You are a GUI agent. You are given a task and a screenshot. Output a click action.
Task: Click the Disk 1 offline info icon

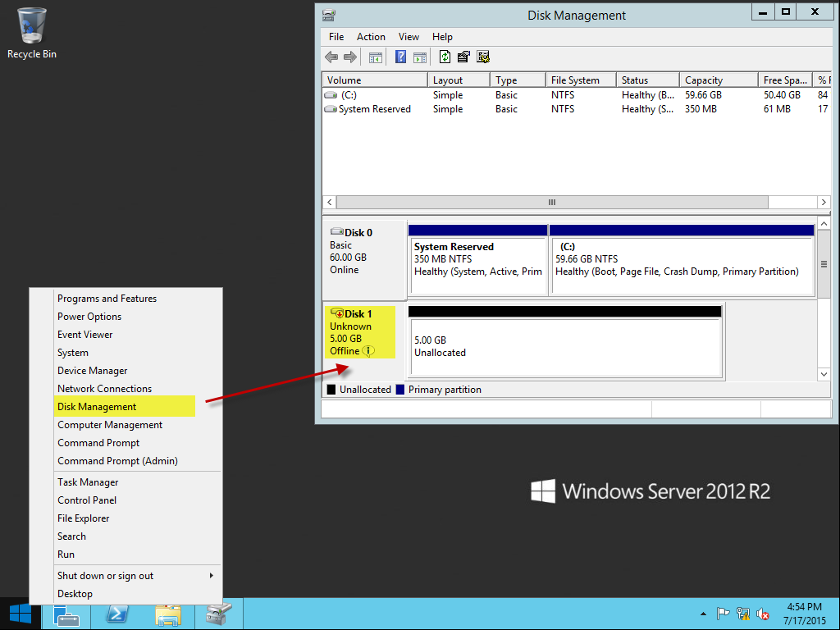pos(368,351)
